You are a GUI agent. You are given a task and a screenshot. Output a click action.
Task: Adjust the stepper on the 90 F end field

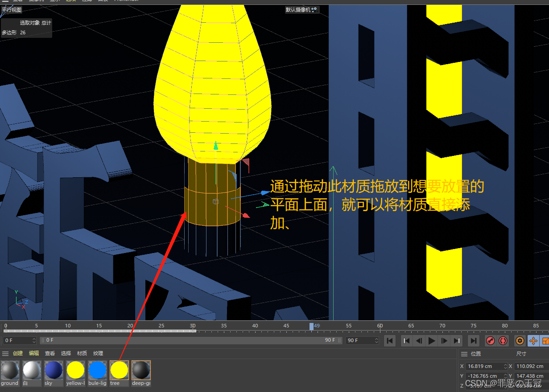(376, 340)
